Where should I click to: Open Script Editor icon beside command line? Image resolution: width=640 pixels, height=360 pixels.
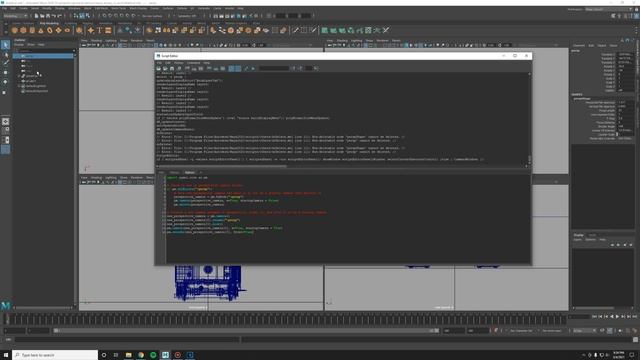(635, 340)
